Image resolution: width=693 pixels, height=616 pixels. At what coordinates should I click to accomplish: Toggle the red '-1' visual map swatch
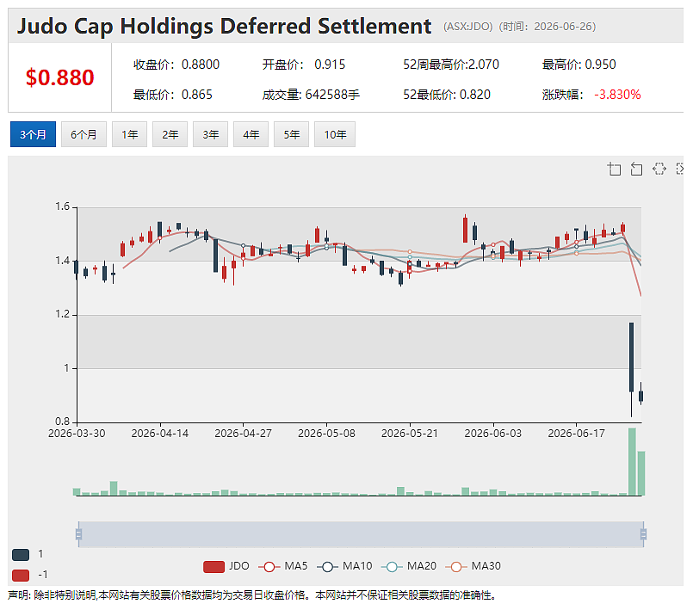coord(21,576)
